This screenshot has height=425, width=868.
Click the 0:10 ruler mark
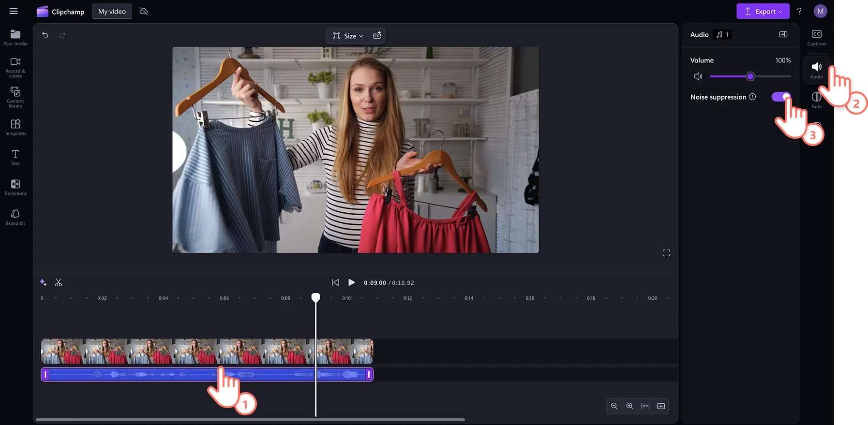coord(346,298)
